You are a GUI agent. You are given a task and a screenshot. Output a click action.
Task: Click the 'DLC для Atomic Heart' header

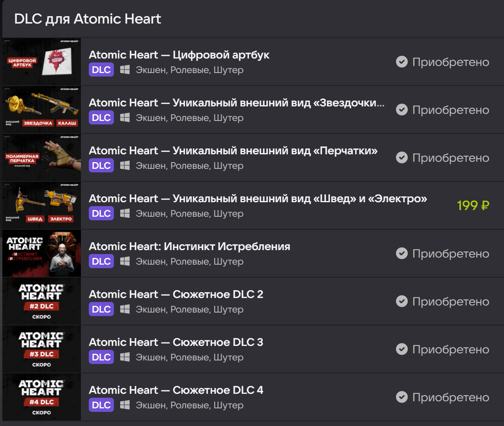coord(88,19)
